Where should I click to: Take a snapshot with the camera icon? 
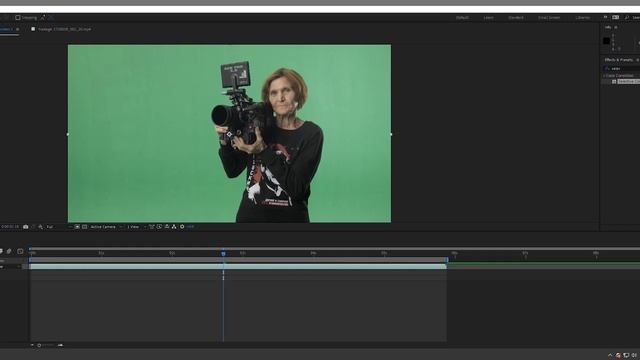[25, 227]
